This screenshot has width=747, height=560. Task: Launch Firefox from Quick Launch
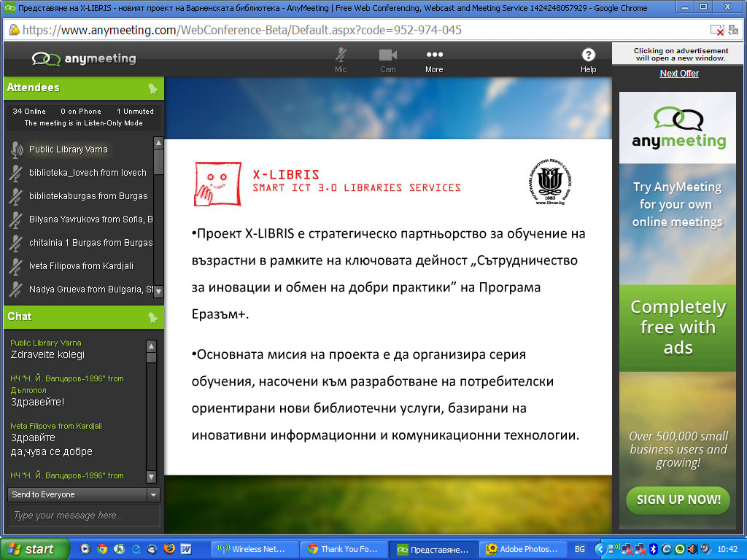click(x=169, y=549)
